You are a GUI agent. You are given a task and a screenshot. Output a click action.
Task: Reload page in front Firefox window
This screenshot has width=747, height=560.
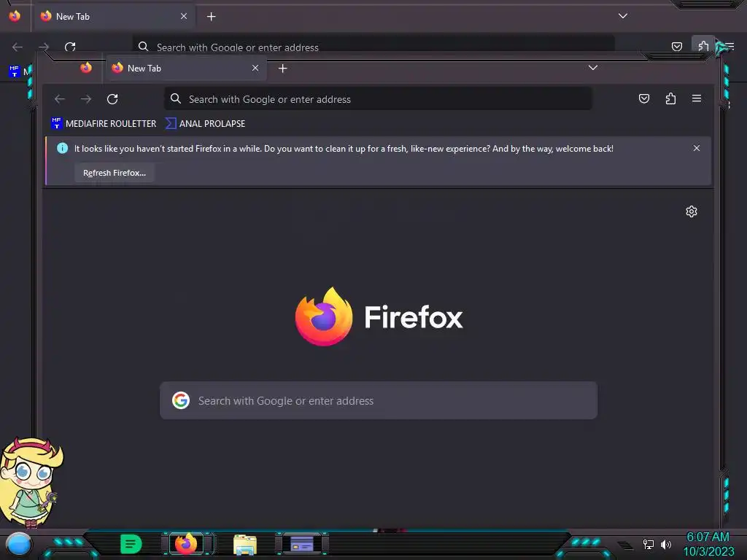click(x=112, y=99)
